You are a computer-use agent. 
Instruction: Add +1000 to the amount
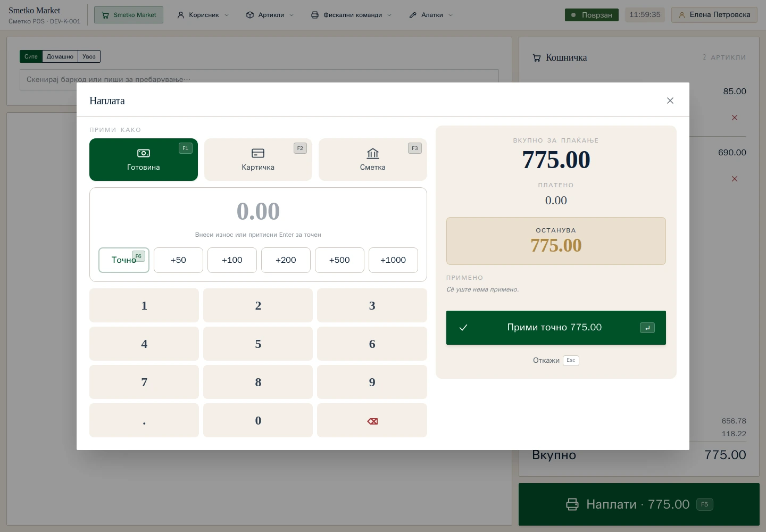393,260
